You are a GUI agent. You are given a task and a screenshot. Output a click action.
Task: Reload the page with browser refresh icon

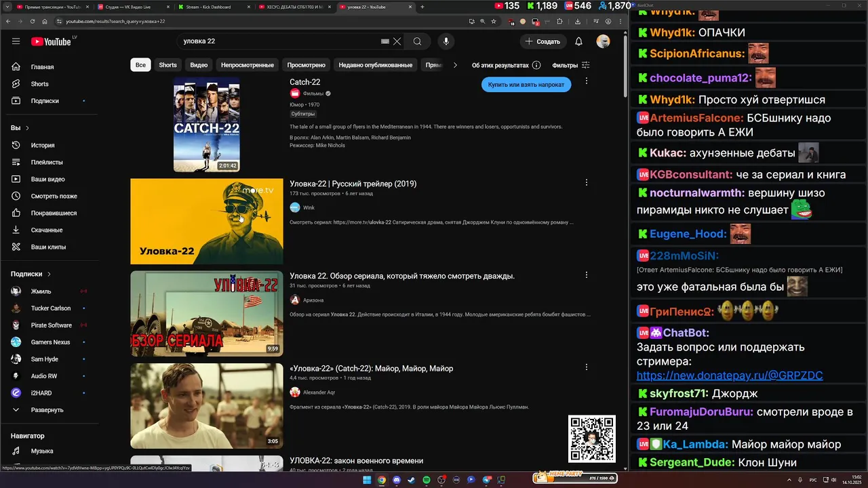tap(33, 21)
